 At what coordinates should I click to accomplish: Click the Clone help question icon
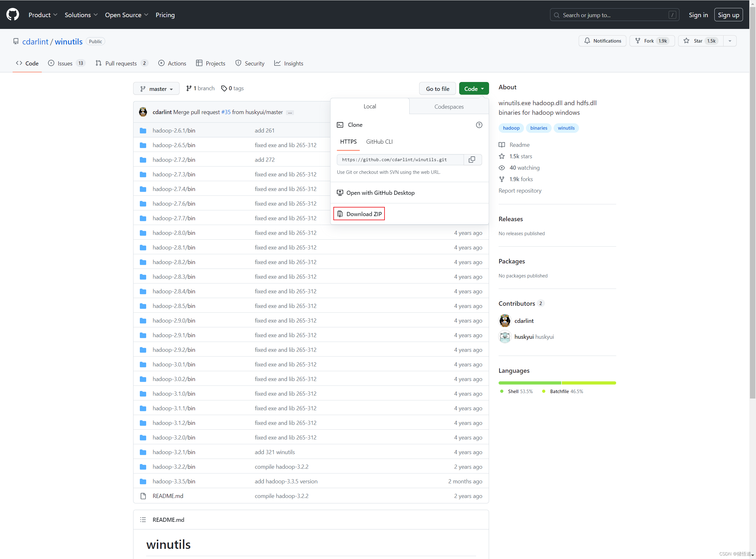coord(479,125)
